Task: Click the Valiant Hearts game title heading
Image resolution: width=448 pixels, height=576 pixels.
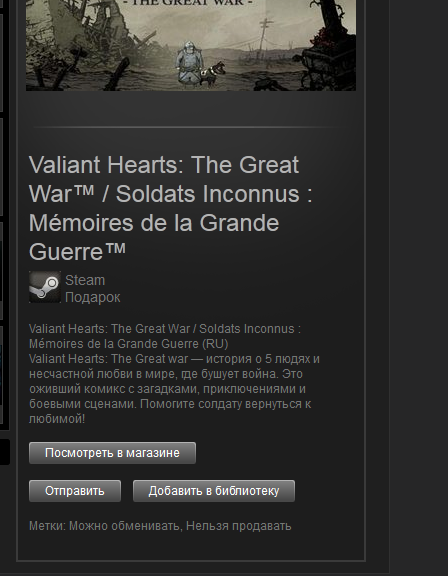Action: click(171, 208)
